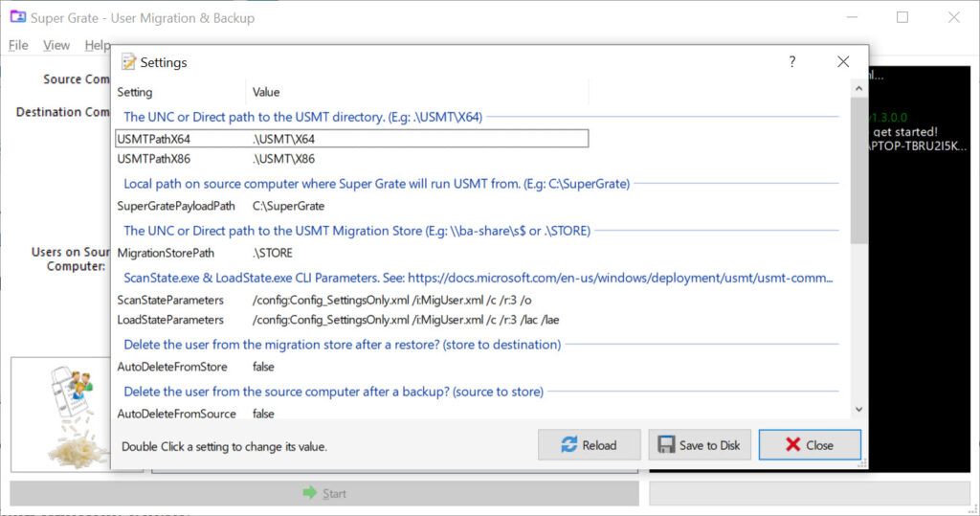Click the USMT directory group heading
Image resolution: width=980 pixels, height=516 pixels.
pyautogui.click(x=302, y=117)
